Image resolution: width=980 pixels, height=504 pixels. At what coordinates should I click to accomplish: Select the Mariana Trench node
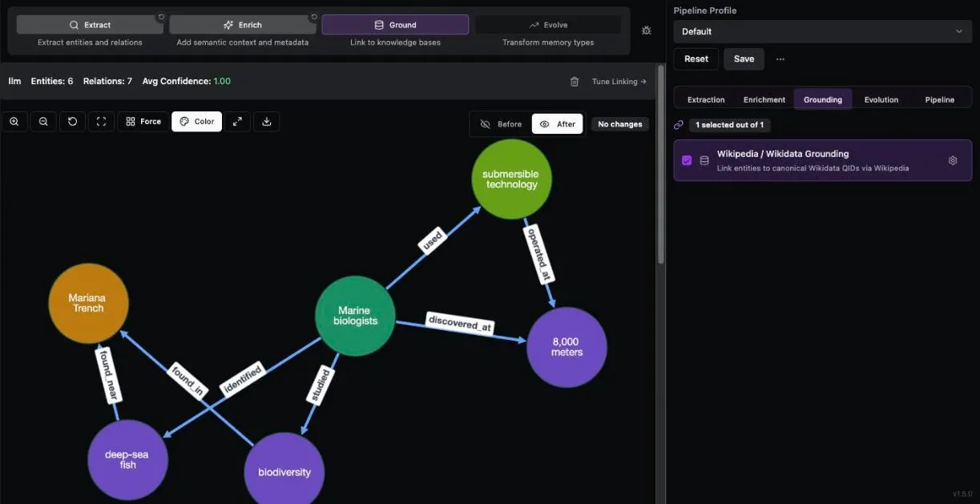pyautogui.click(x=88, y=303)
